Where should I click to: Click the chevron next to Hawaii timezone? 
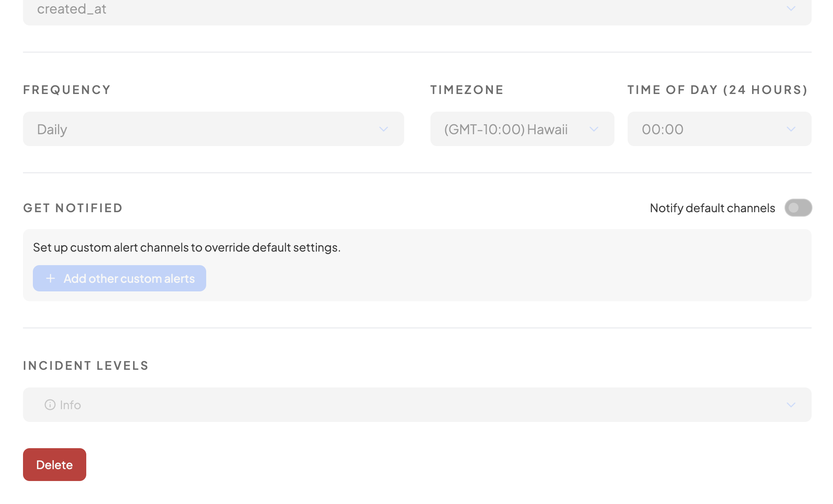[594, 129]
